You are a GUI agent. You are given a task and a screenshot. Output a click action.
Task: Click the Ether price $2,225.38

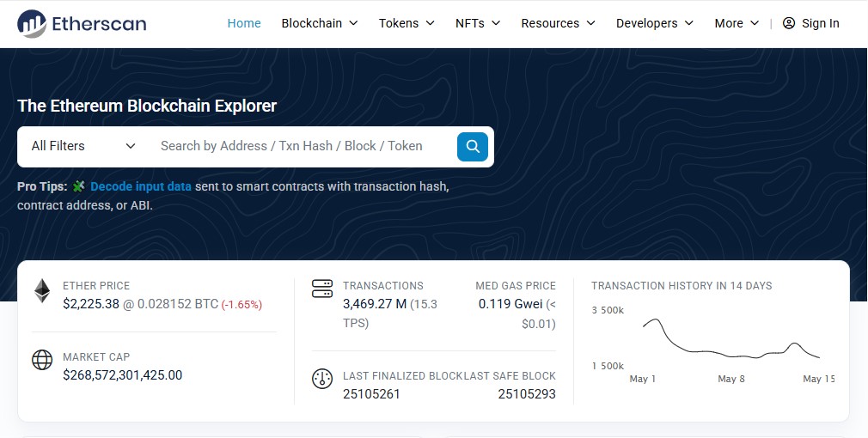pos(91,304)
